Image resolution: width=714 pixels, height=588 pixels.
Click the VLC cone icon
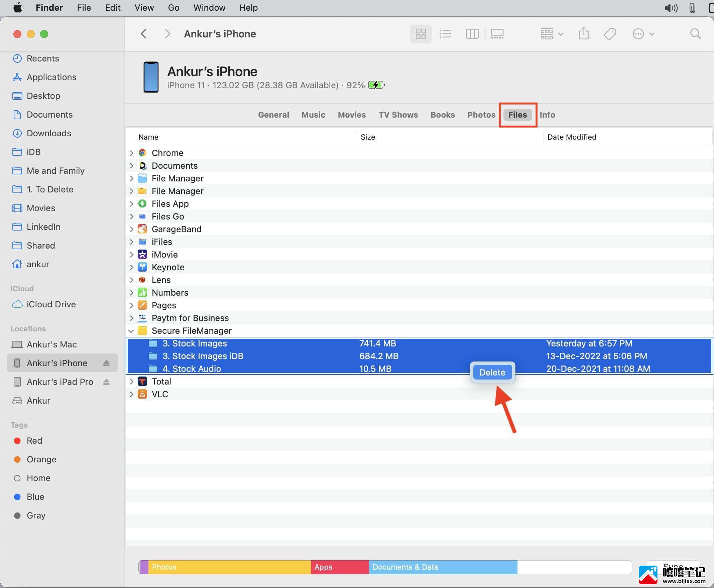[x=142, y=394]
